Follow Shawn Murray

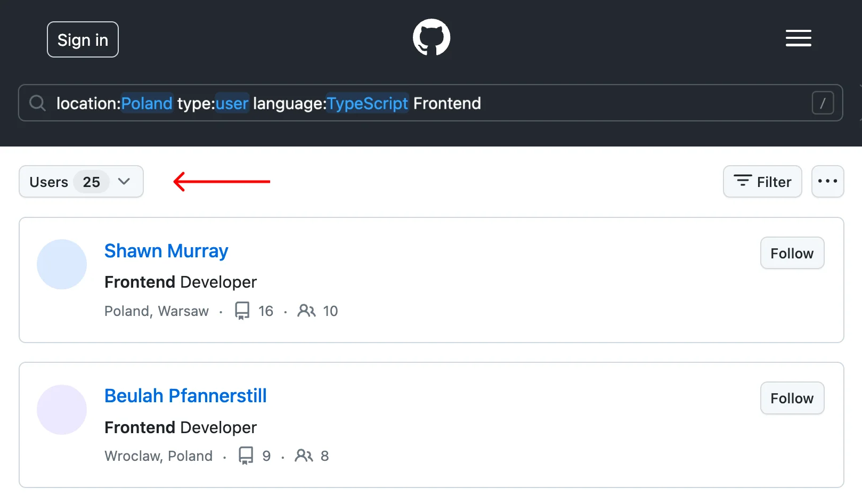(792, 253)
